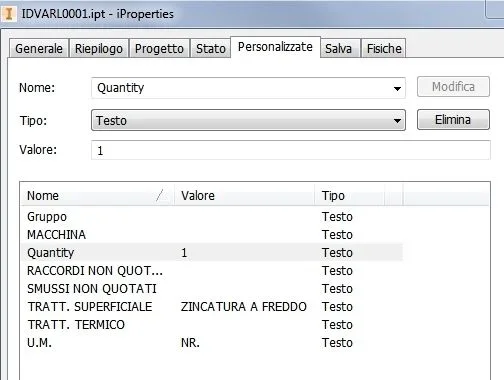
Task: Click the Tipo column header
Action: click(349, 195)
